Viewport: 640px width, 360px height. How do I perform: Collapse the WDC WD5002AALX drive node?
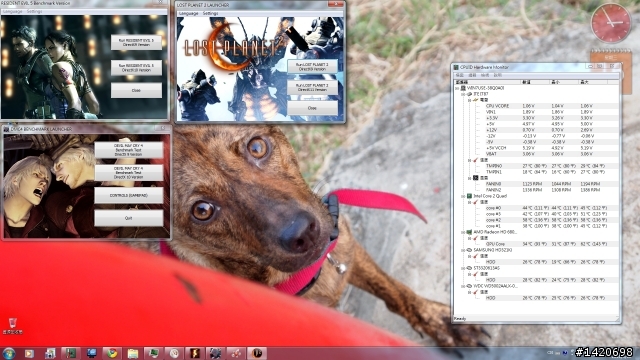(x=463, y=286)
